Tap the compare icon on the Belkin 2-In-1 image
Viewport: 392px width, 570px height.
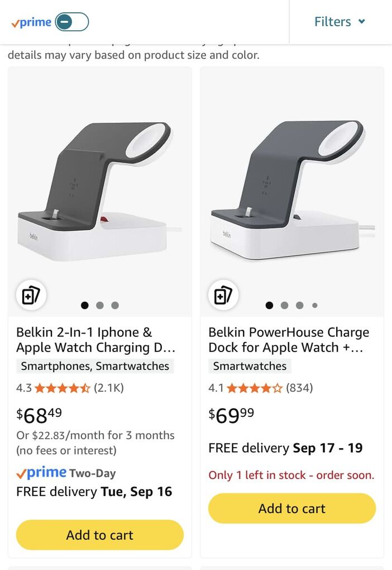pyautogui.click(x=31, y=295)
